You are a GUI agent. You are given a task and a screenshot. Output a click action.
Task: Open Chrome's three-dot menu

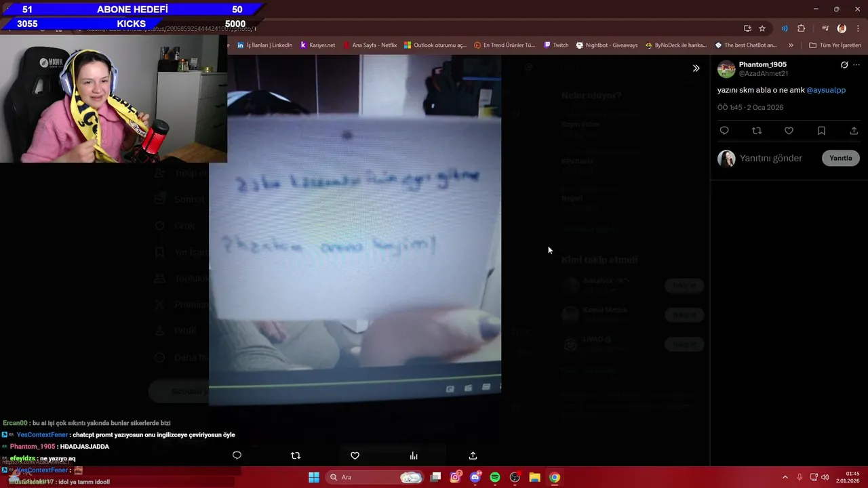858,28
